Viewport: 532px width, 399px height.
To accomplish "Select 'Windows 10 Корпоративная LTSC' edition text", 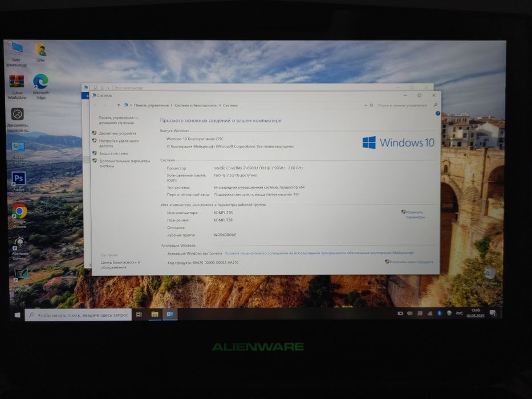I will pos(195,139).
